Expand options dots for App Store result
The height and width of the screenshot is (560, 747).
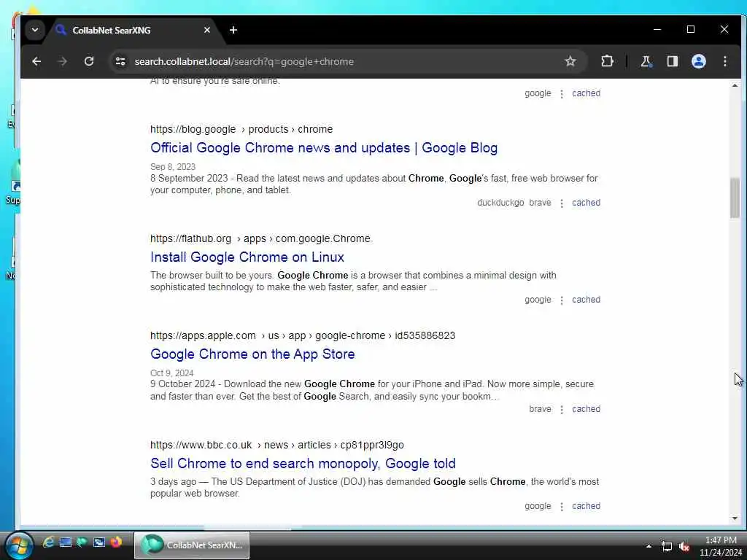[562, 410]
